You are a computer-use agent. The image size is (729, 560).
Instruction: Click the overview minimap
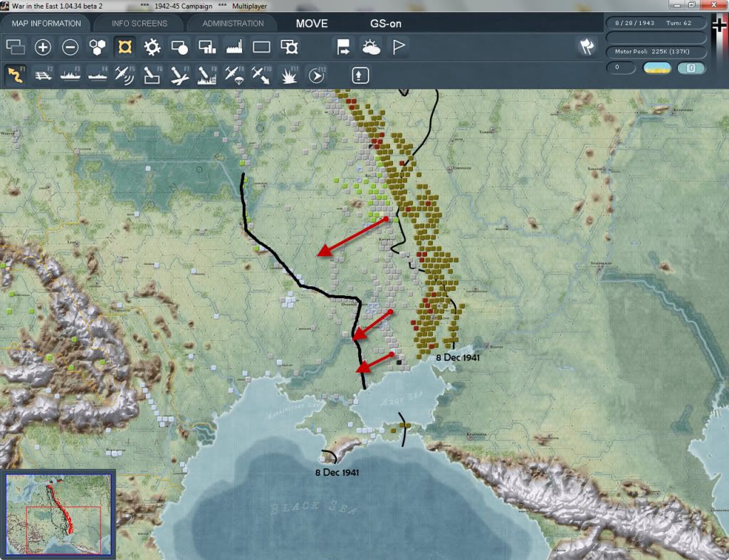point(58,514)
